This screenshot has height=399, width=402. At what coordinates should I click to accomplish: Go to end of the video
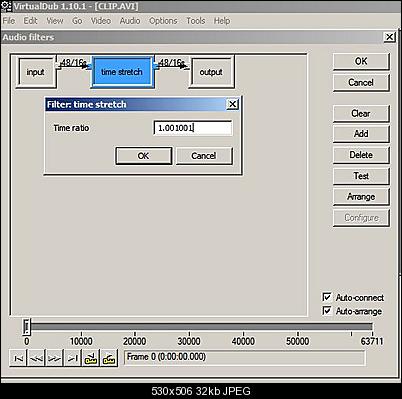coord(72,358)
